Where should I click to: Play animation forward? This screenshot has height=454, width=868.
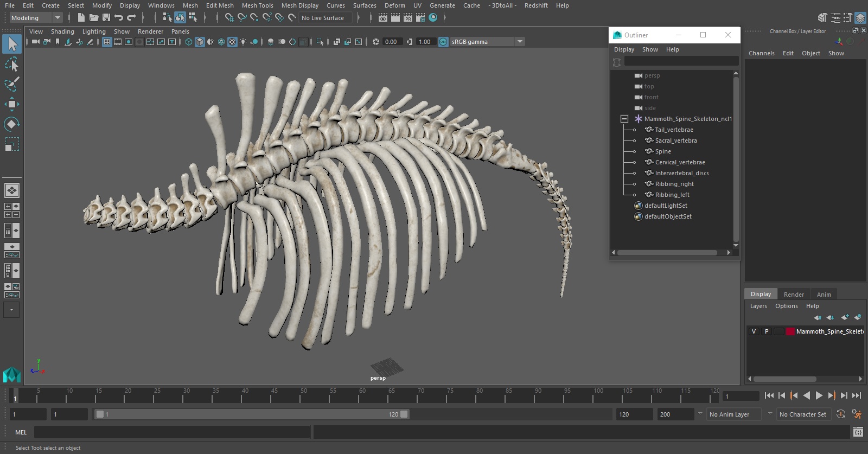coord(819,395)
